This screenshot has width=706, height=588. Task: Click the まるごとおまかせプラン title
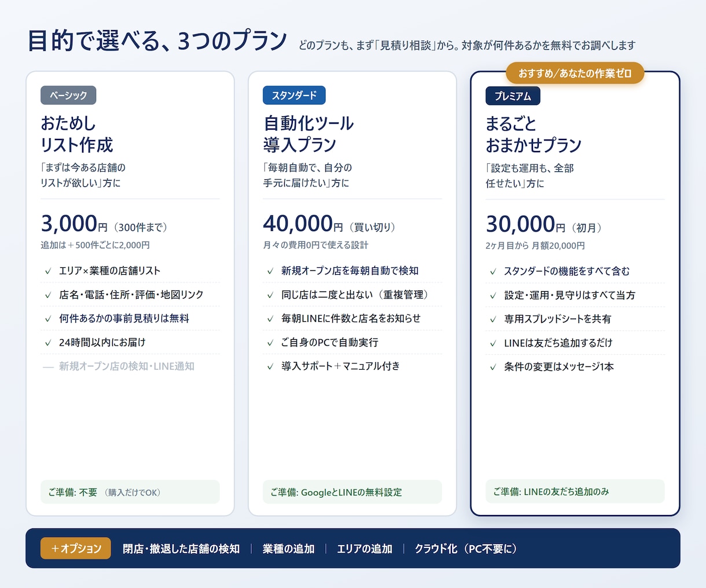click(x=534, y=134)
